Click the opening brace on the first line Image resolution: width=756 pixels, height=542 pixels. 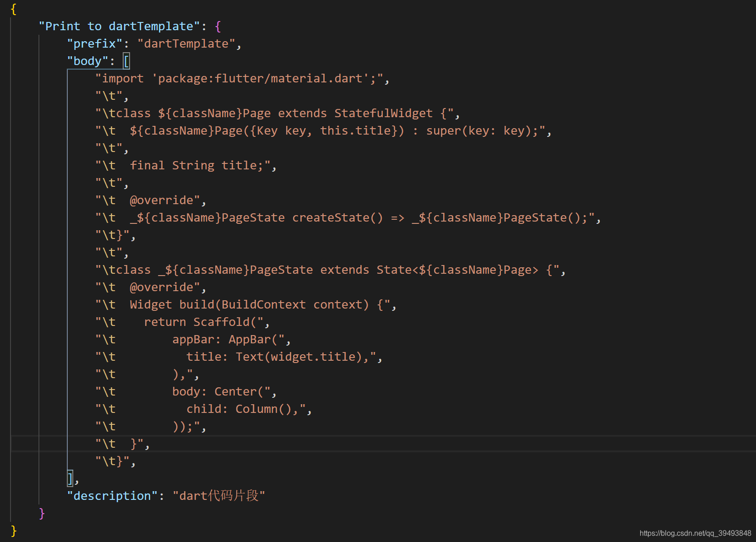point(14,9)
